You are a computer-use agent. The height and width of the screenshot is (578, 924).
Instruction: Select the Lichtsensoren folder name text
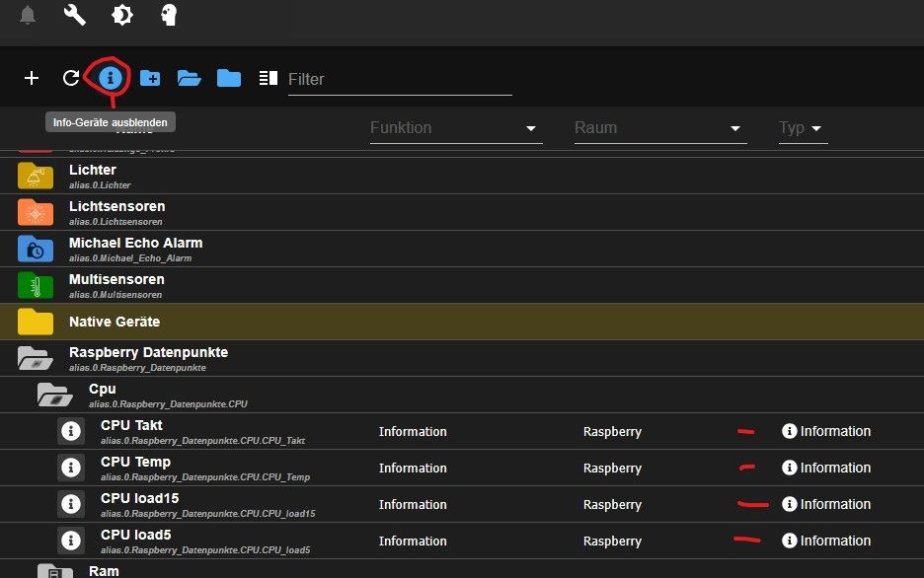coord(116,206)
